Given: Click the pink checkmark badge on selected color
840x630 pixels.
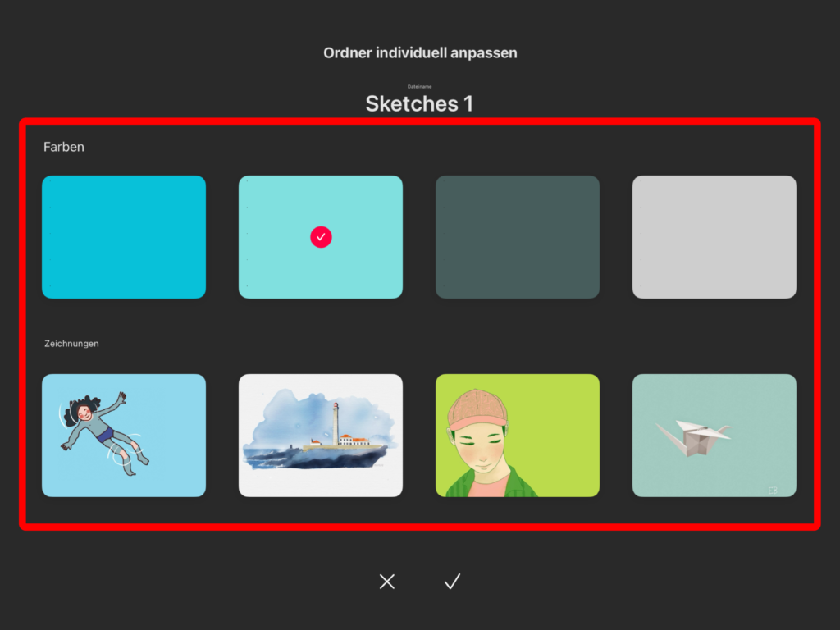Looking at the screenshot, I should [x=321, y=237].
